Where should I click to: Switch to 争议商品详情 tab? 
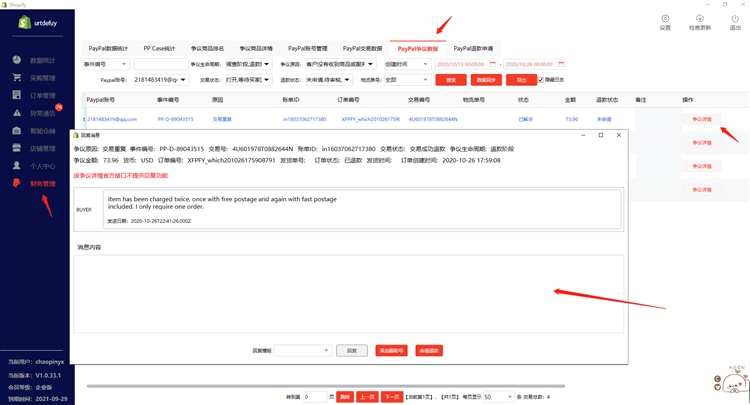click(x=256, y=48)
